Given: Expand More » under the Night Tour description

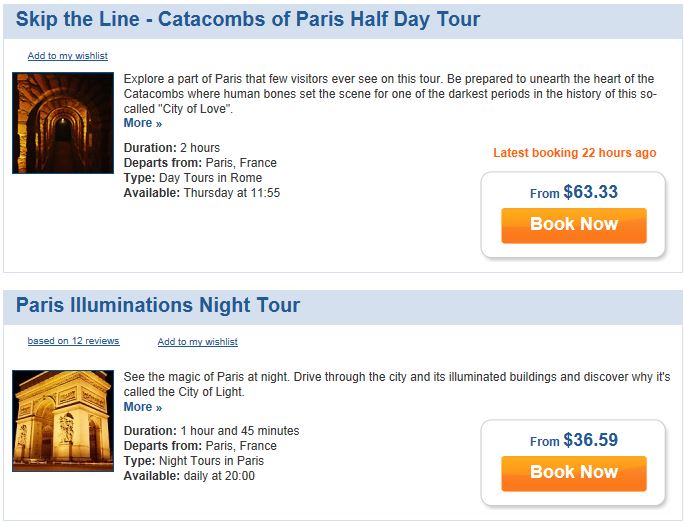Looking at the screenshot, I should click(x=143, y=407).
